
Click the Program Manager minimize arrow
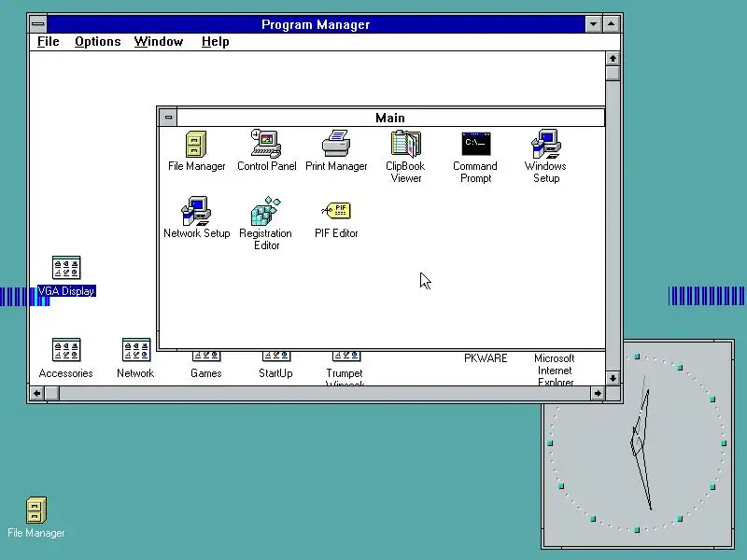tap(593, 24)
